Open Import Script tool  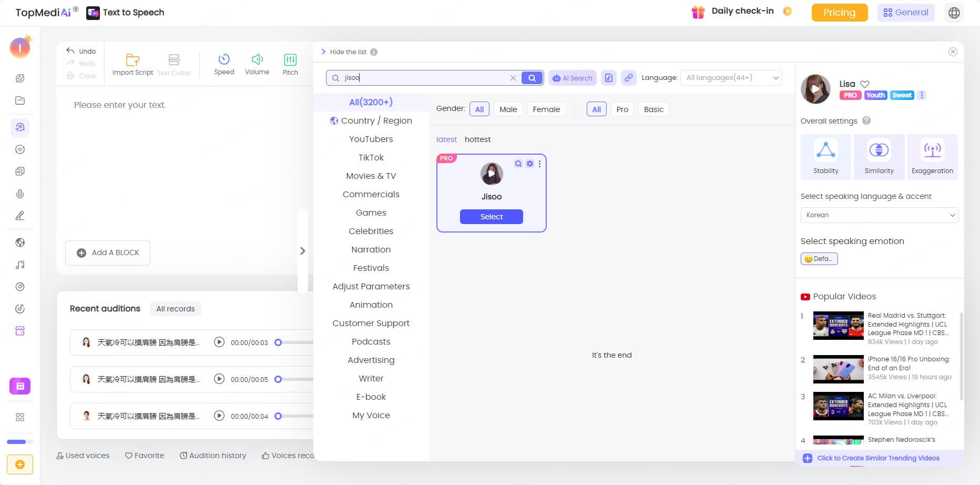(132, 65)
